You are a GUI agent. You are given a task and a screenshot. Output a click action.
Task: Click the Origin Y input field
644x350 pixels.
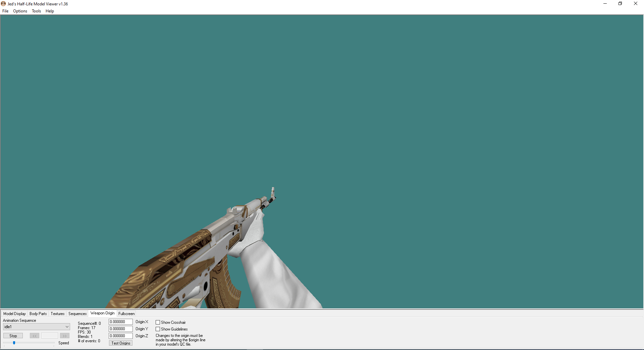pyautogui.click(x=121, y=329)
